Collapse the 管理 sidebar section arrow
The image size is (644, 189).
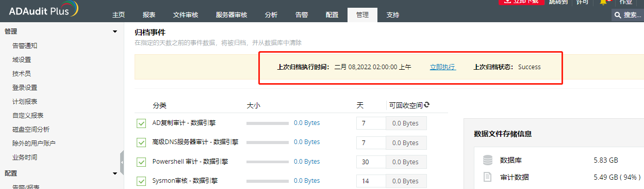tap(115, 31)
